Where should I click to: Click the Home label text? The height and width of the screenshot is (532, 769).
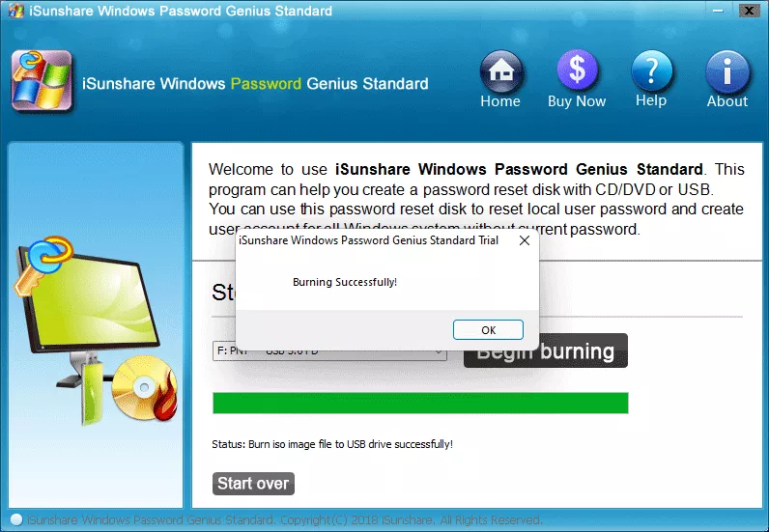pyautogui.click(x=500, y=101)
